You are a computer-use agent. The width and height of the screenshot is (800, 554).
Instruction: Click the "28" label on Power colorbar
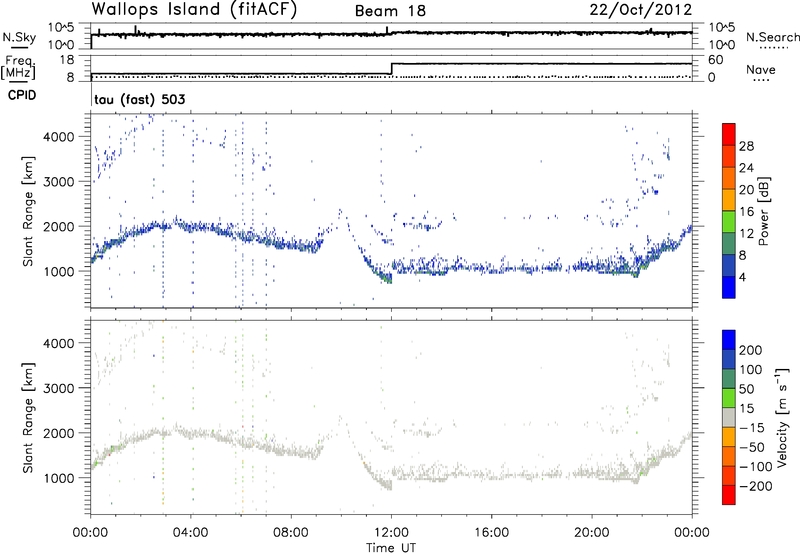746,146
